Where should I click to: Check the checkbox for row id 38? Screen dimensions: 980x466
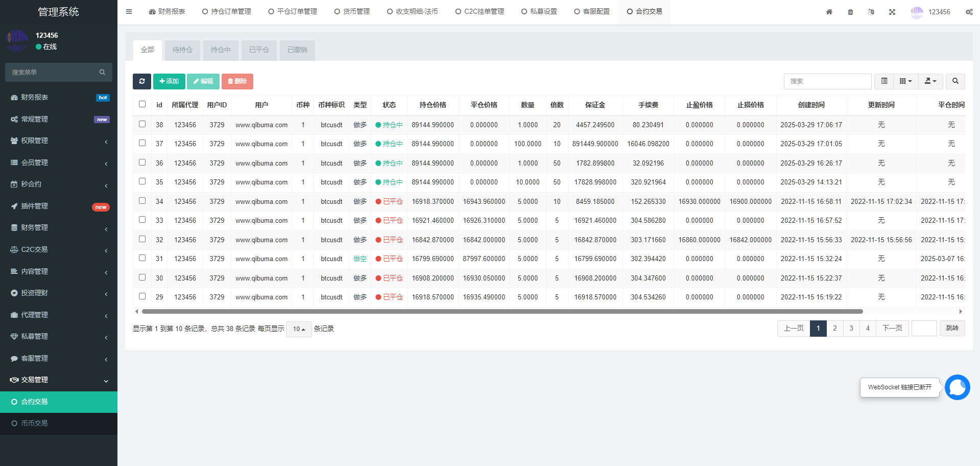pyautogui.click(x=142, y=124)
